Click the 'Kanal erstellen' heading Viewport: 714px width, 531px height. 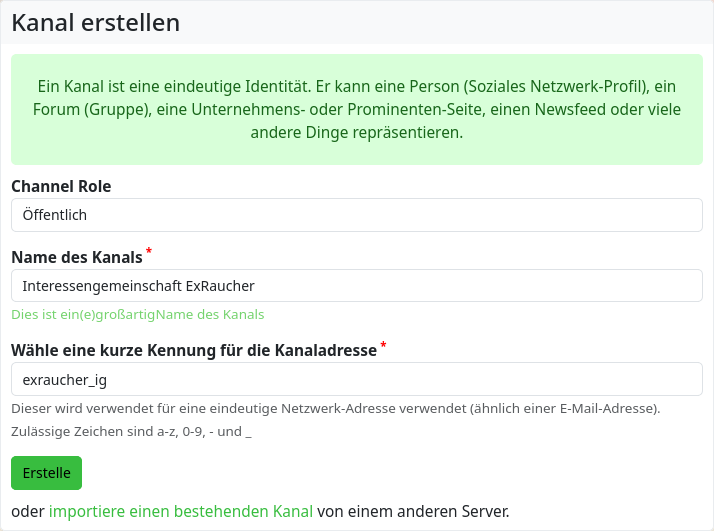[x=96, y=22]
